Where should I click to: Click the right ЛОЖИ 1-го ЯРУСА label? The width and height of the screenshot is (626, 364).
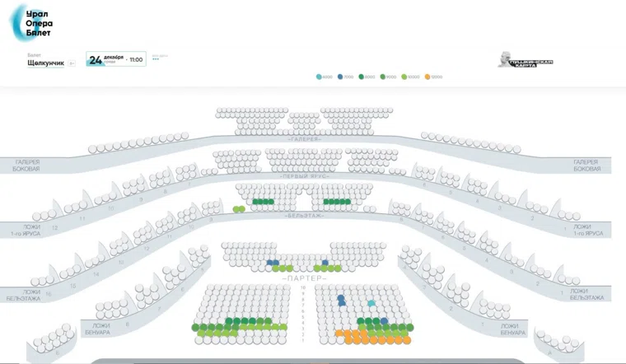pos(587,230)
